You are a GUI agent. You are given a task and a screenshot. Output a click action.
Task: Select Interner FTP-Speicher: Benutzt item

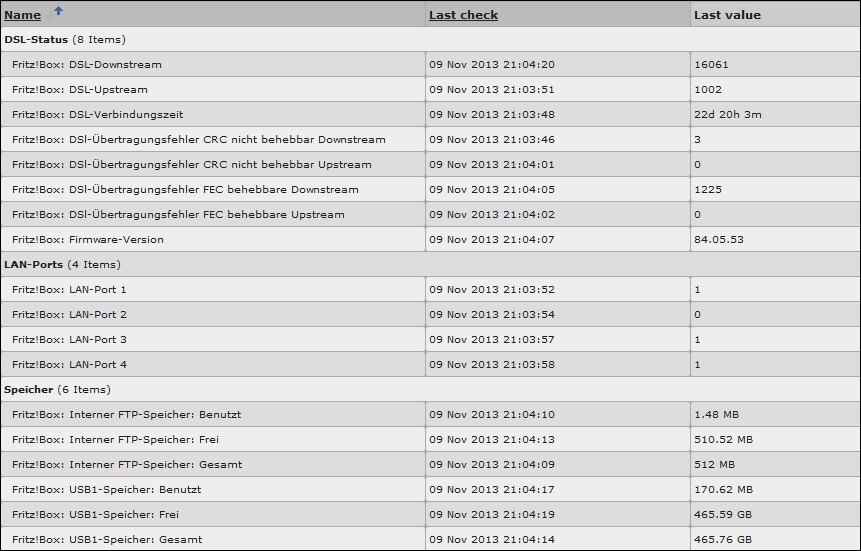pos(127,414)
